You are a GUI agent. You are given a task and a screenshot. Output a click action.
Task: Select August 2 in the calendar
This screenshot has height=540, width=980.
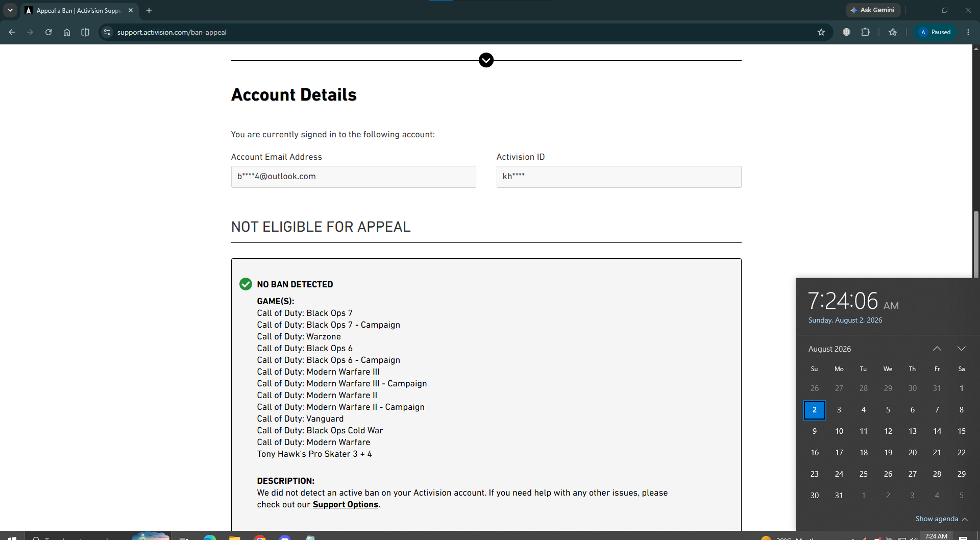point(815,410)
